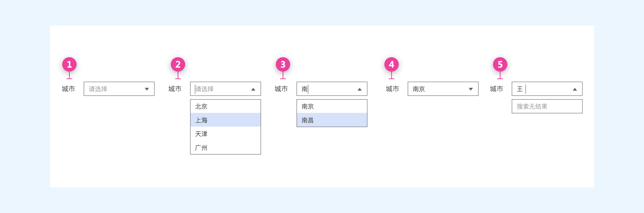Collapse the second city dropdown with up arrow
This screenshot has width=644, height=213.
(253, 89)
